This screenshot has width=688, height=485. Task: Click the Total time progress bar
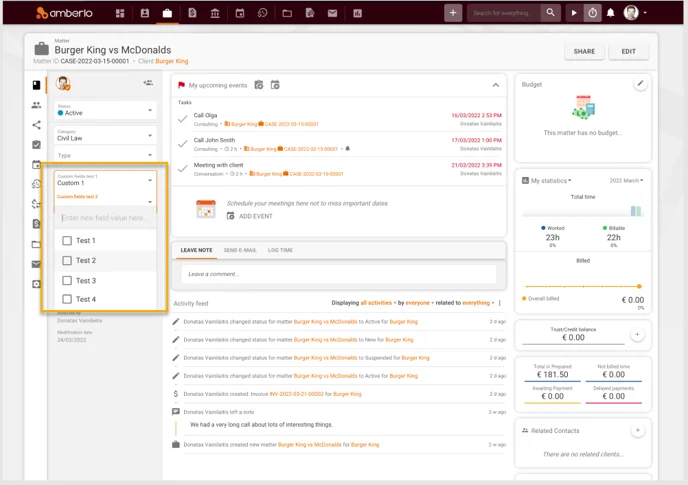coord(582,212)
